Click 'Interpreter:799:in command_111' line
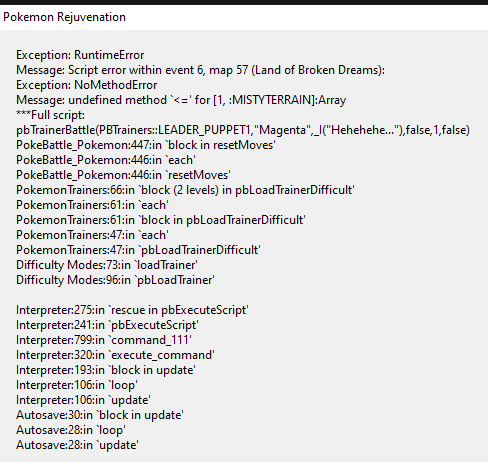This screenshot has height=462, width=488. 104,340
